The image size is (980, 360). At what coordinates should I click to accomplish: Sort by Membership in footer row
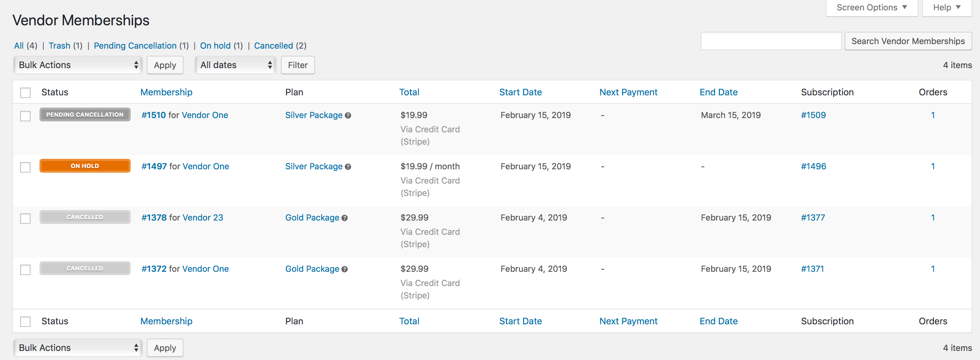(166, 321)
